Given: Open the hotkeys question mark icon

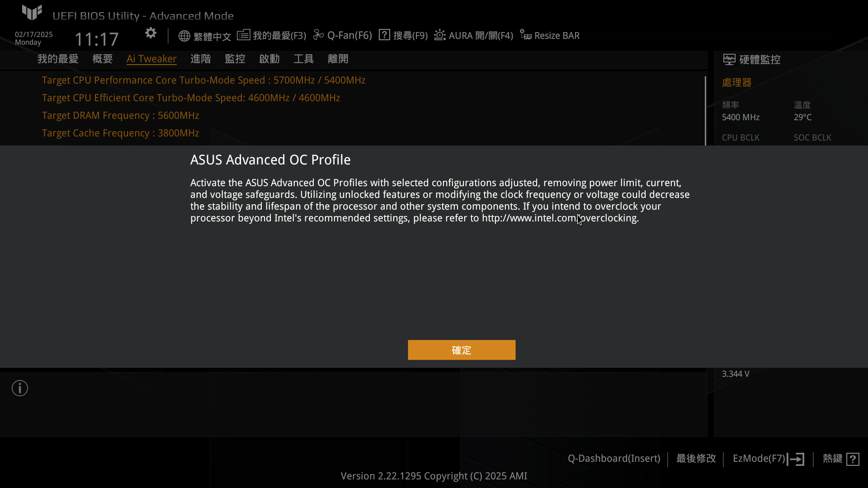Looking at the screenshot, I should (x=853, y=459).
